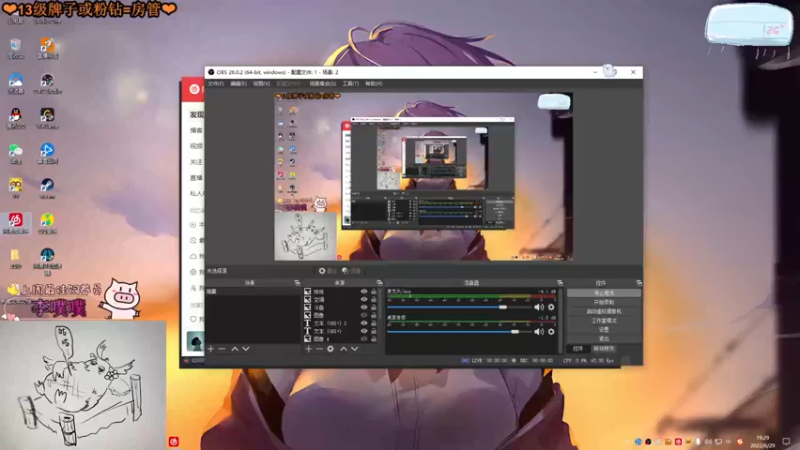Click the Exit button in the Controls panel
Viewport: 800px width, 450px height.
pos(604,339)
